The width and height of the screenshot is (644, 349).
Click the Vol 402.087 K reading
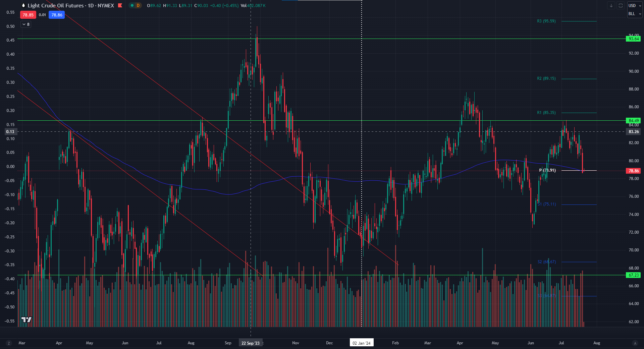253,5
